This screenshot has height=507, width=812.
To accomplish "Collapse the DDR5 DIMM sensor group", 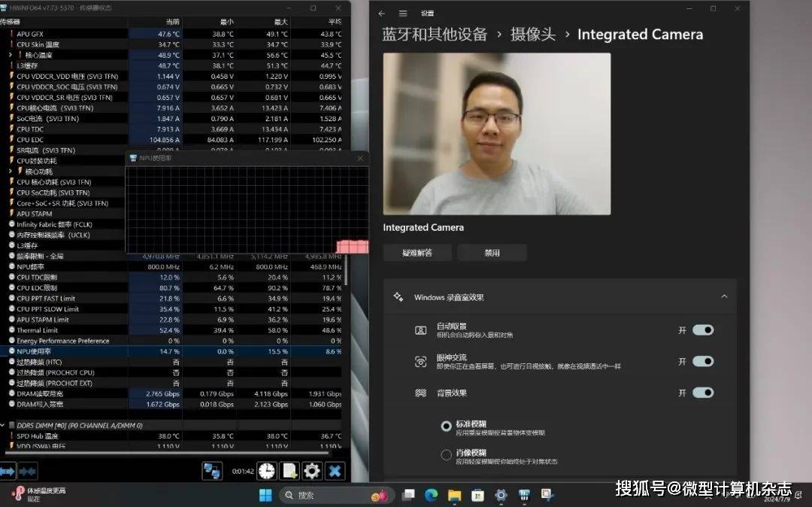I will click(2, 425).
